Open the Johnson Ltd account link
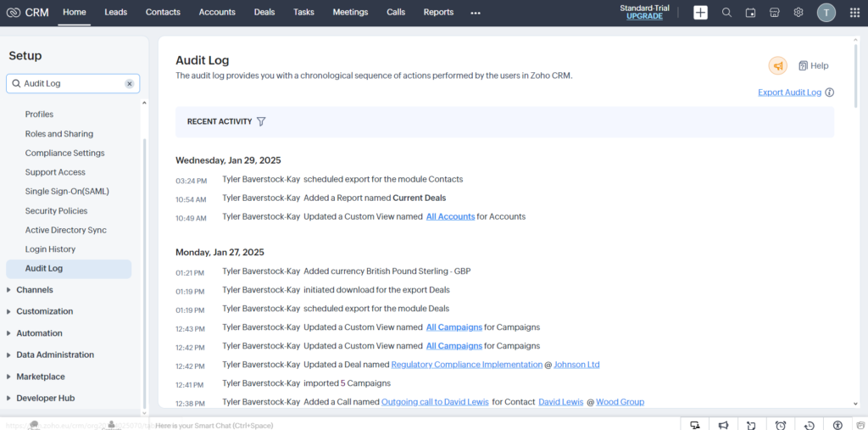The height and width of the screenshot is (430, 868). [576, 365]
